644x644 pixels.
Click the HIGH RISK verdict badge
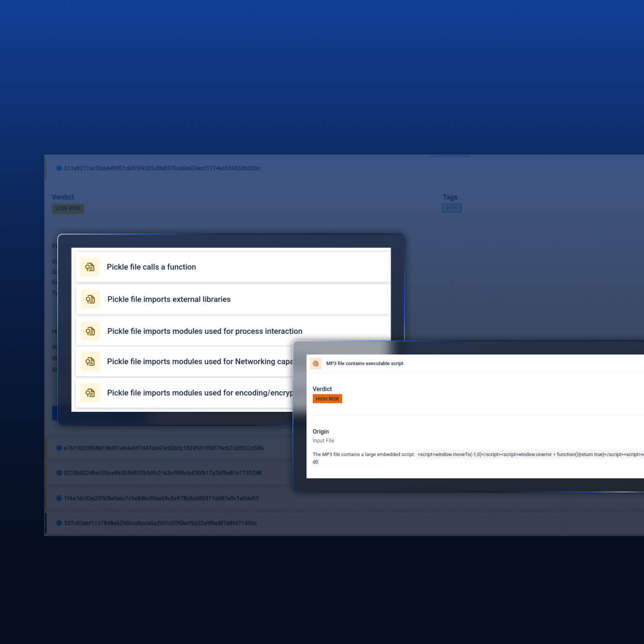point(327,399)
